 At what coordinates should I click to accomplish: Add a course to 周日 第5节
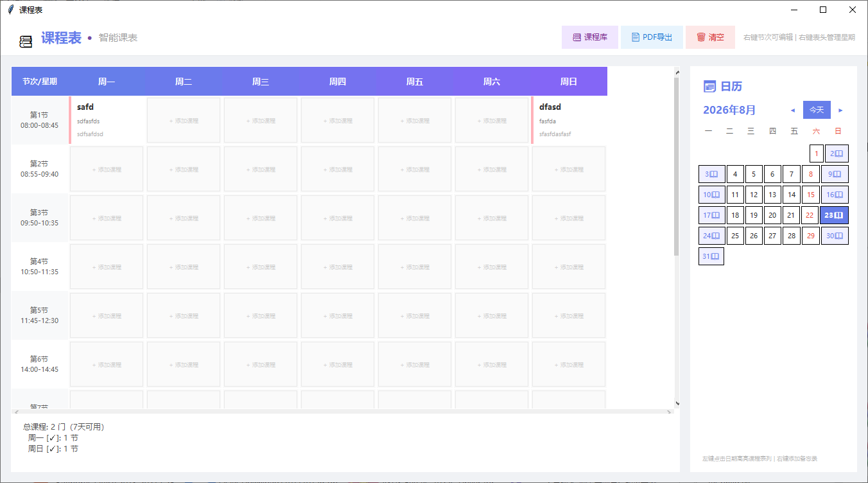coord(569,315)
